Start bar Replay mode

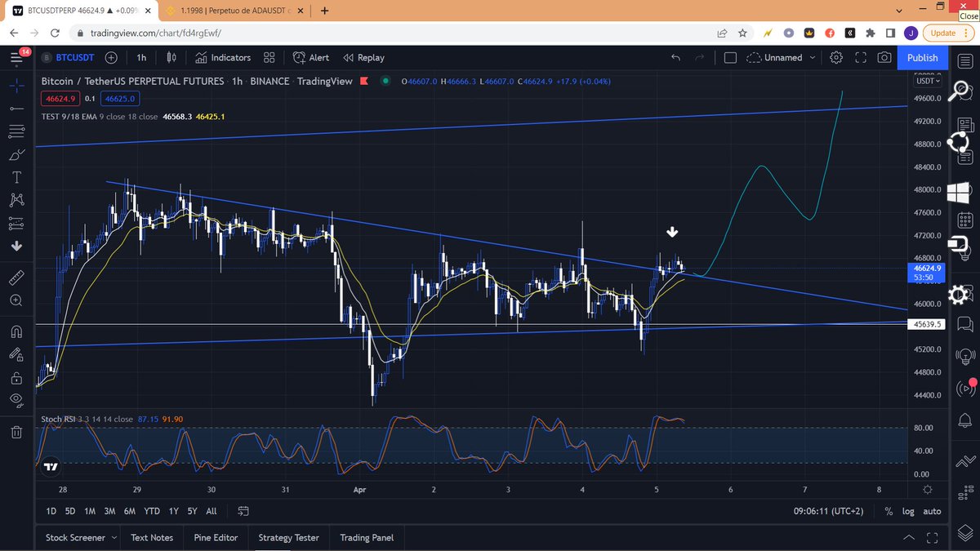pyautogui.click(x=363, y=57)
